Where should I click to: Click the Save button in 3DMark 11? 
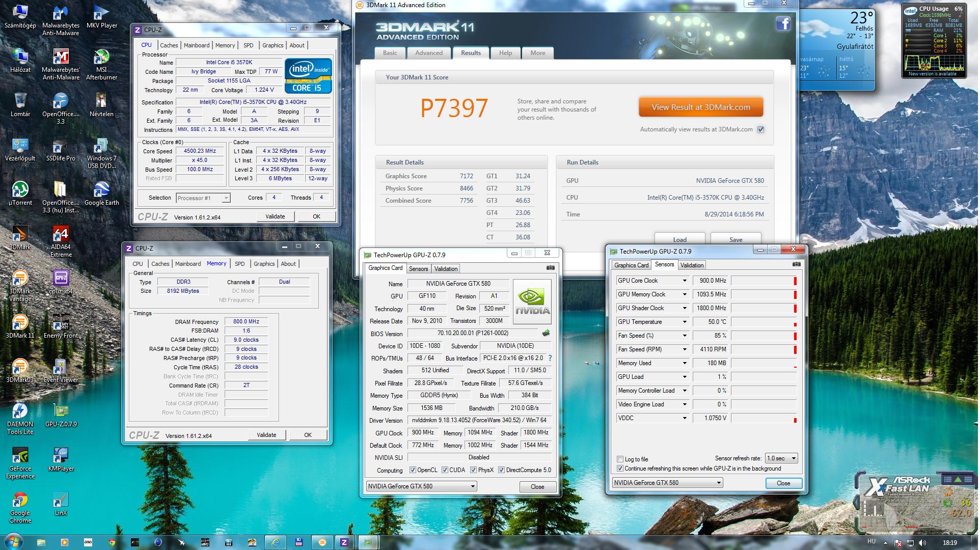(x=736, y=239)
